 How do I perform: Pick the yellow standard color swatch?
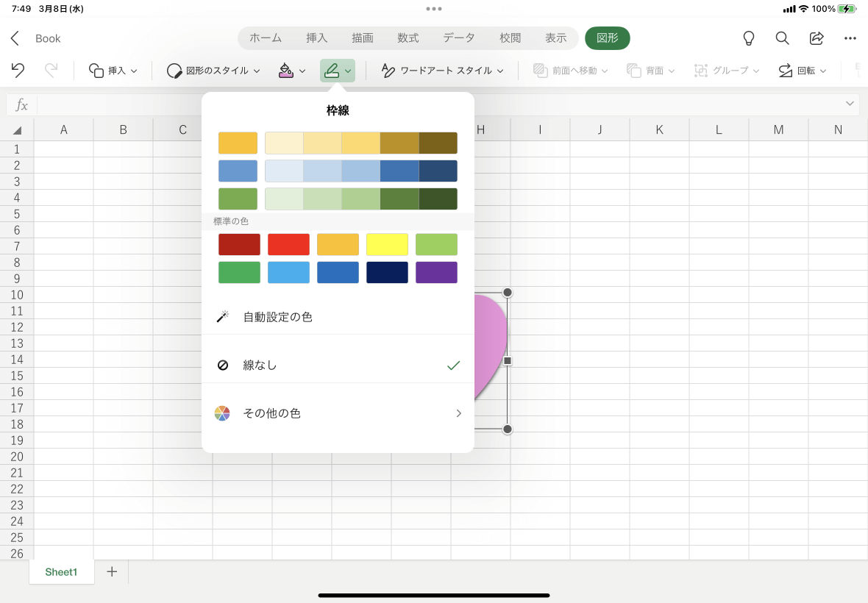tap(387, 244)
